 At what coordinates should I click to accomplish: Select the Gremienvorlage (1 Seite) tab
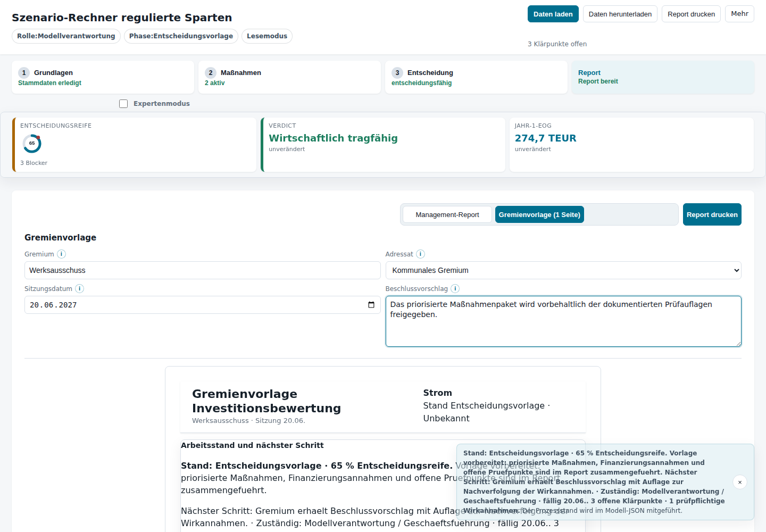539,214
